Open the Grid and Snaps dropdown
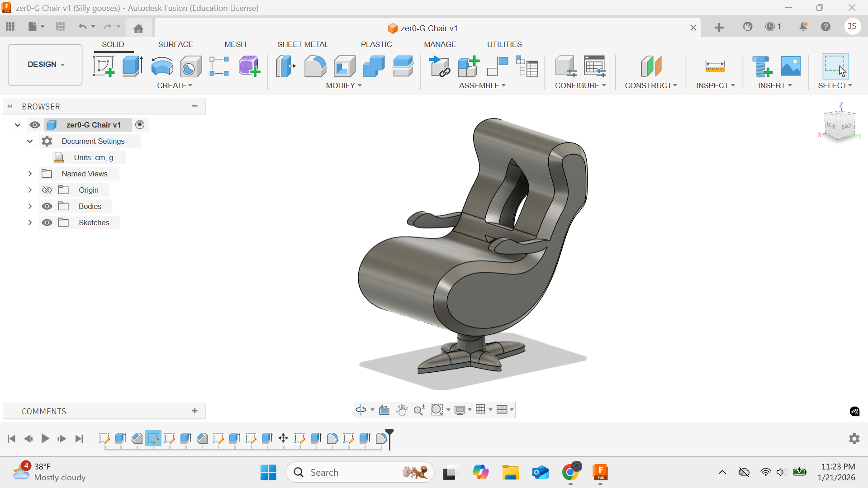This screenshot has height=488, width=868. pos(484,410)
